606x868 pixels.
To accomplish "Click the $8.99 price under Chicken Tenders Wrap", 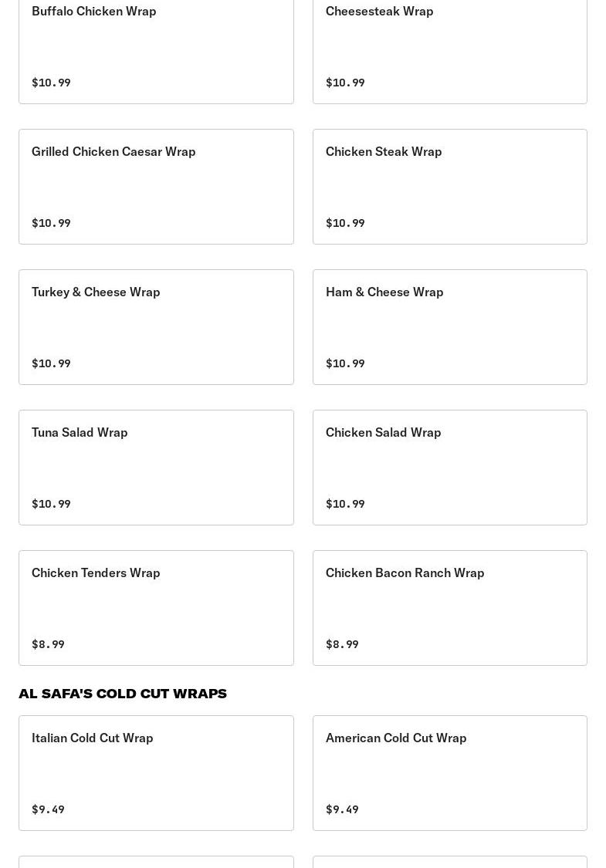I will click(48, 644).
